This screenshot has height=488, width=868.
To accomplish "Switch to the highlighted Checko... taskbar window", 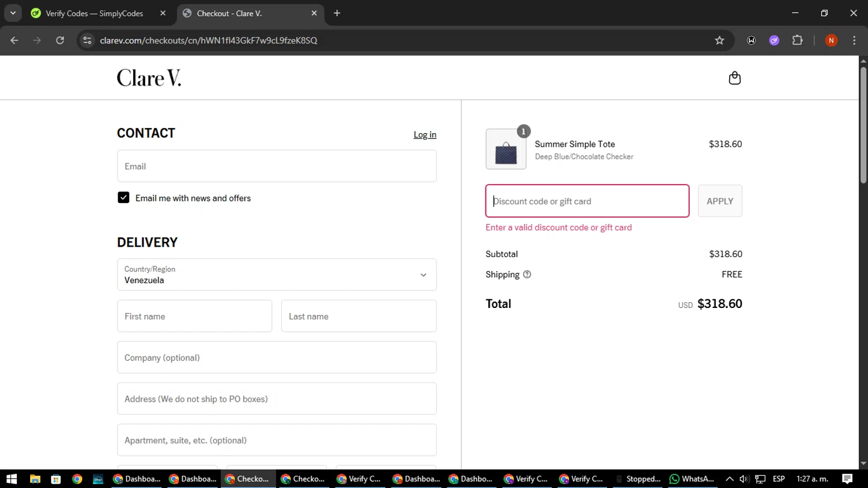I will point(248,479).
